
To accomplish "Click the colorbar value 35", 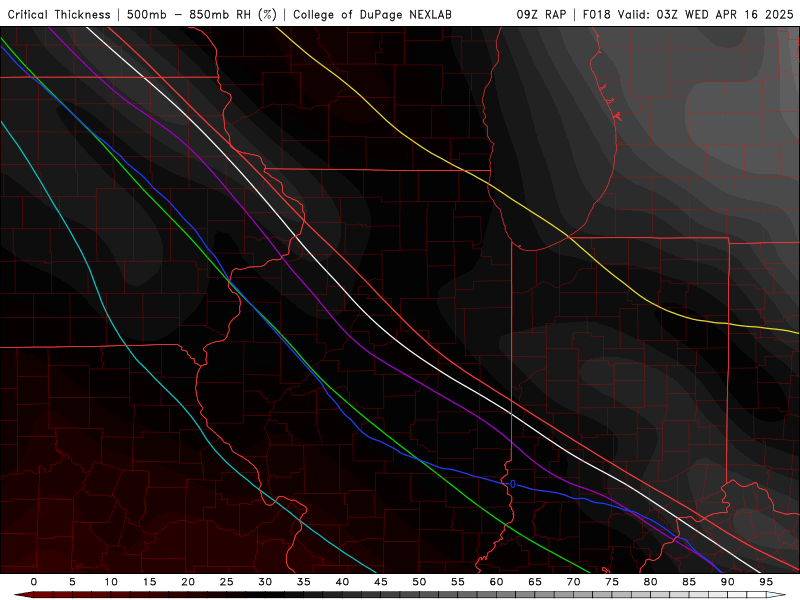I will click(304, 582).
